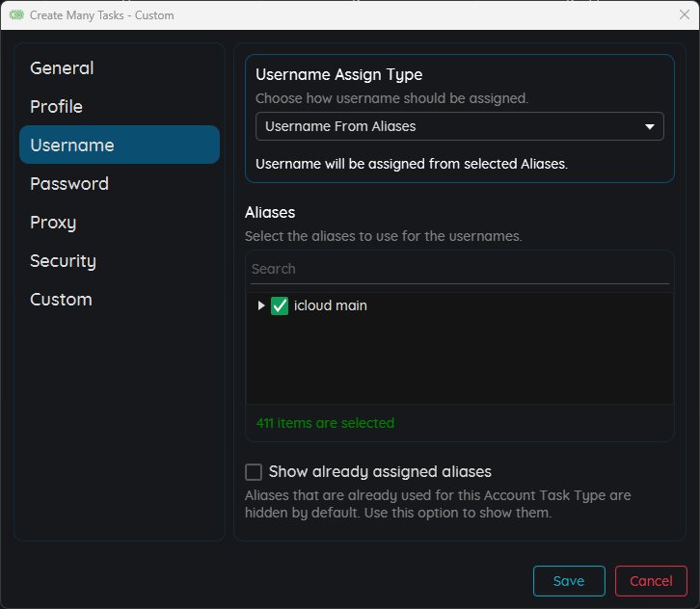Open the General settings tab

[62, 68]
